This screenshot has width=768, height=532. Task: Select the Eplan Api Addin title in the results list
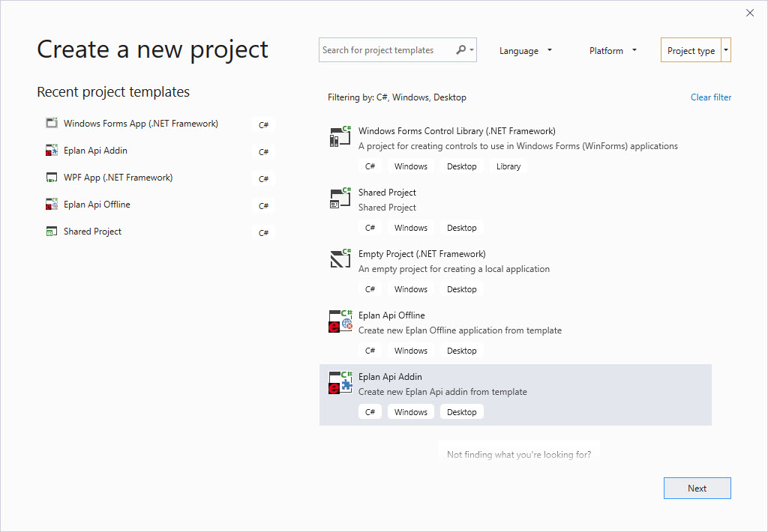pos(390,376)
